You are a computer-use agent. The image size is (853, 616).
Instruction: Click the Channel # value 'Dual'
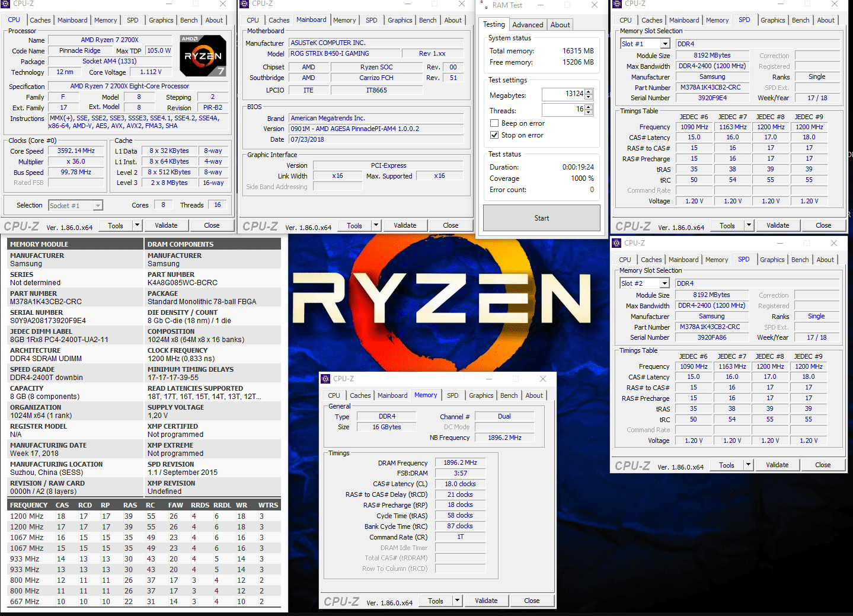(x=504, y=416)
